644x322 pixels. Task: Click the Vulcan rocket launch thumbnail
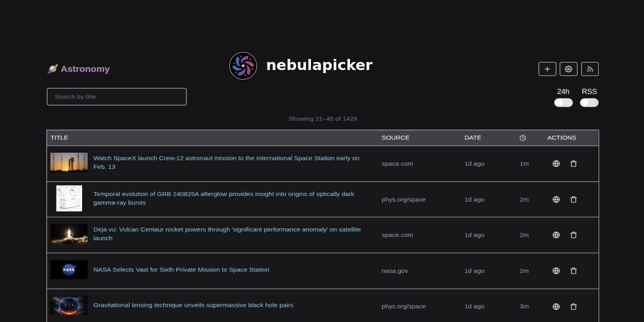tap(69, 234)
